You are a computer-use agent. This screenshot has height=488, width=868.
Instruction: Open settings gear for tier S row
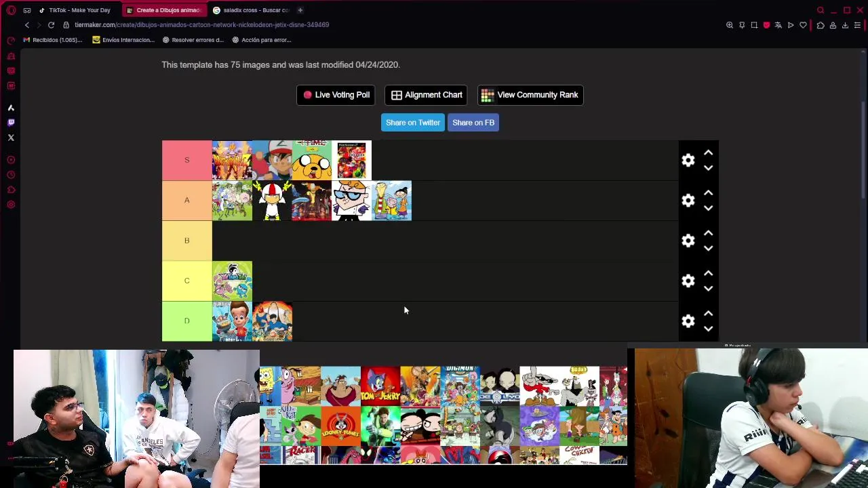[x=688, y=160]
